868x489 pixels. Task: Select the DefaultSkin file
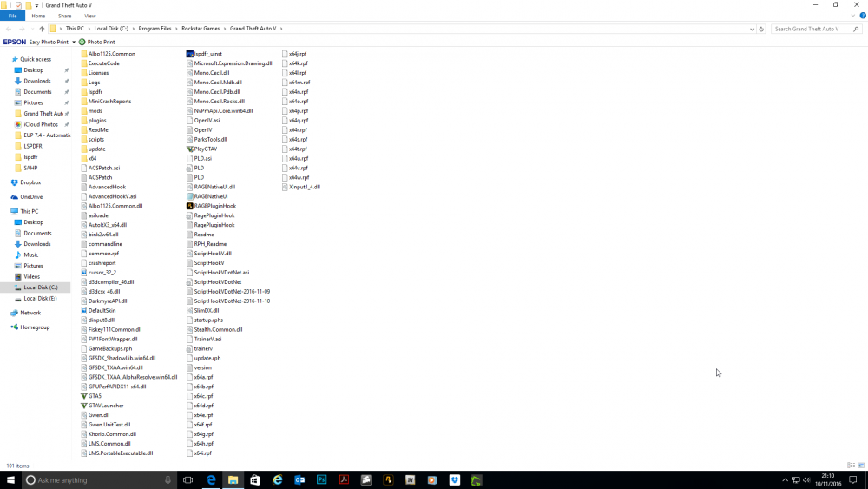[99, 311]
